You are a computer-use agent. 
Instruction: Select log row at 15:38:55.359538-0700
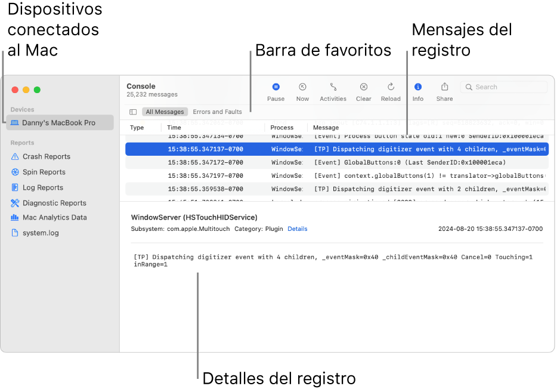(337, 189)
